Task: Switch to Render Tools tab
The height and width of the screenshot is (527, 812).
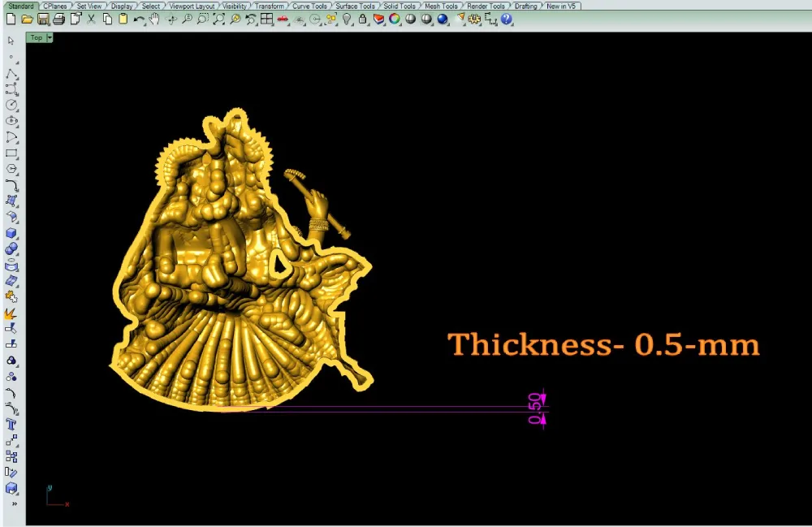Action: [486, 6]
